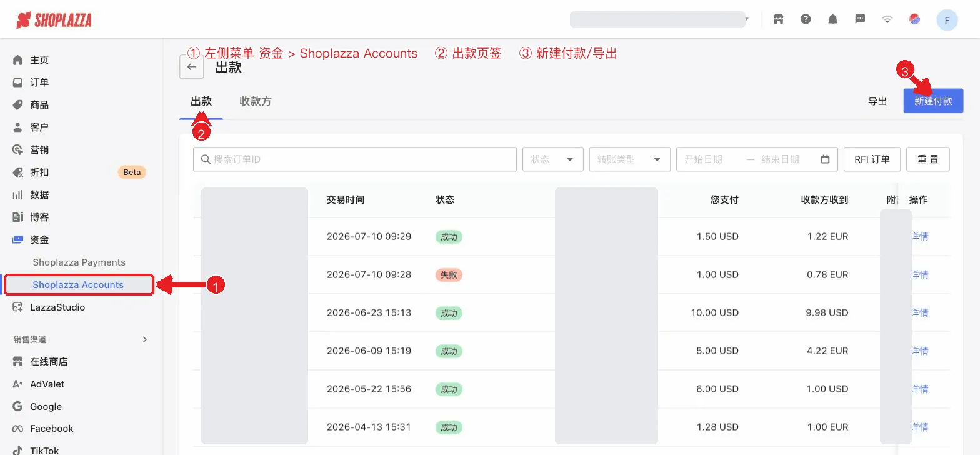Open 商品 products in the sidebar

coord(39,105)
